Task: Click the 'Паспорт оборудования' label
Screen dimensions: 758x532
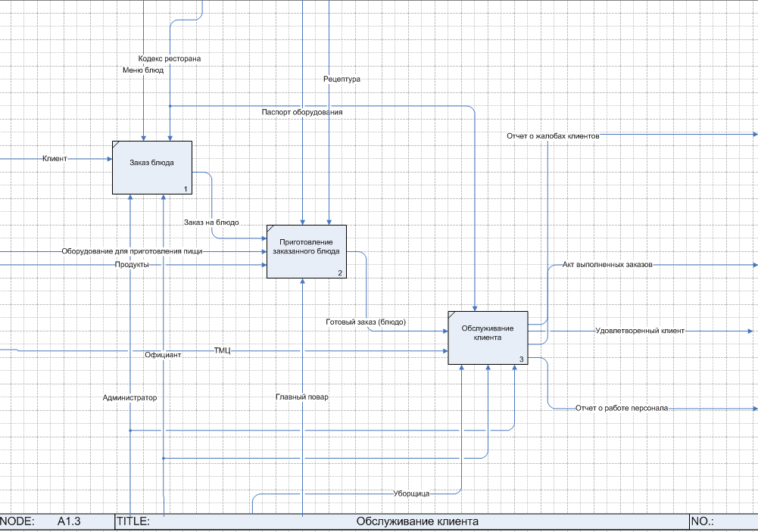Action: [x=302, y=112]
